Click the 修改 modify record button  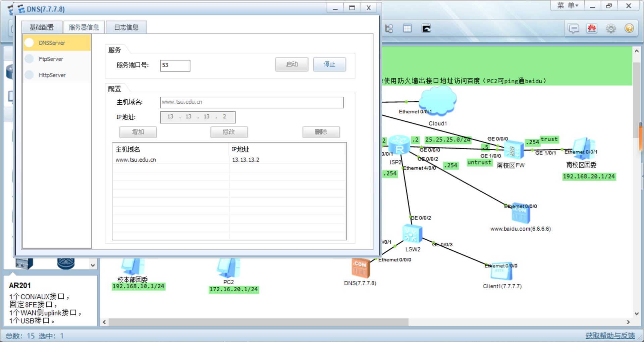pos(229,132)
